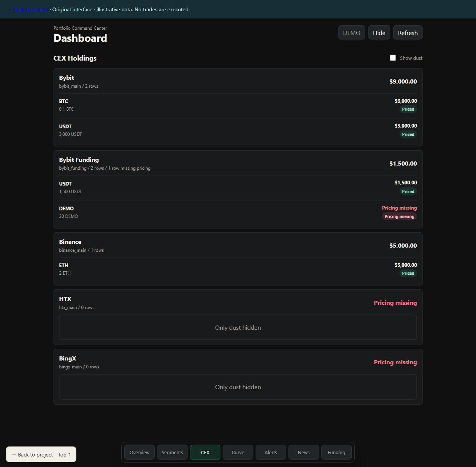Click the Bybit Funding account heading
The width and height of the screenshot is (476, 467).
click(x=79, y=160)
